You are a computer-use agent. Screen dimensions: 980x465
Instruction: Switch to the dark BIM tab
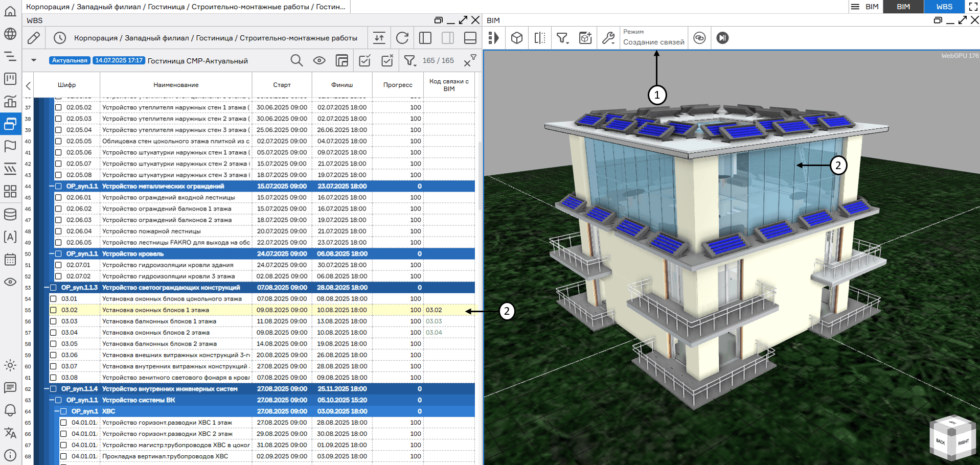pyautogui.click(x=903, y=7)
